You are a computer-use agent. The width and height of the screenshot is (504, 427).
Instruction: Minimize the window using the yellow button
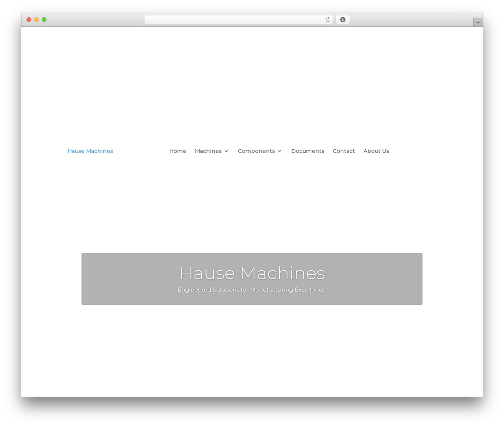pyautogui.click(x=36, y=20)
